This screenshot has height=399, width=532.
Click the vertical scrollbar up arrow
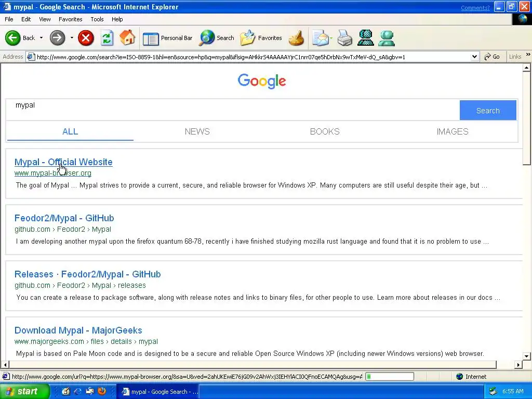click(x=526, y=68)
